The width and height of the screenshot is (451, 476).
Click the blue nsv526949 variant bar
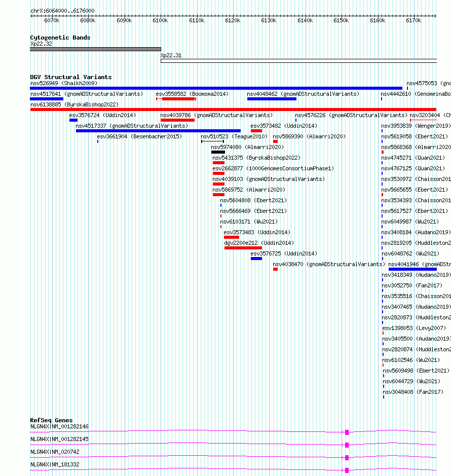(x=216, y=88)
